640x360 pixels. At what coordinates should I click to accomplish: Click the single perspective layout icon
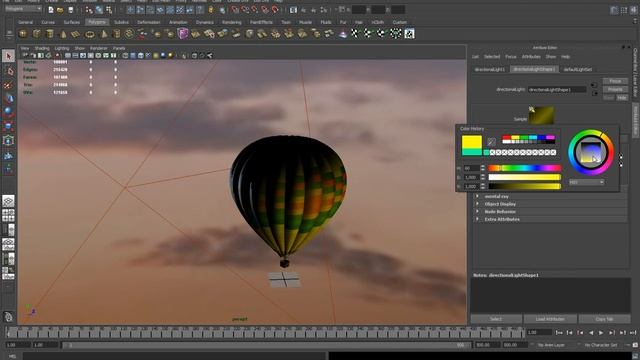click(x=8, y=201)
